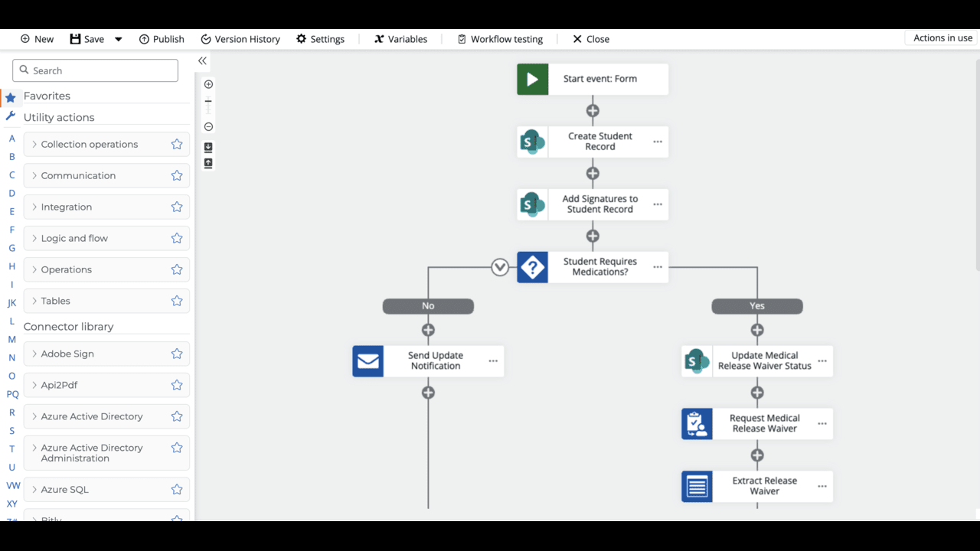
Task: Favorite Integration with star
Action: coord(177,207)
